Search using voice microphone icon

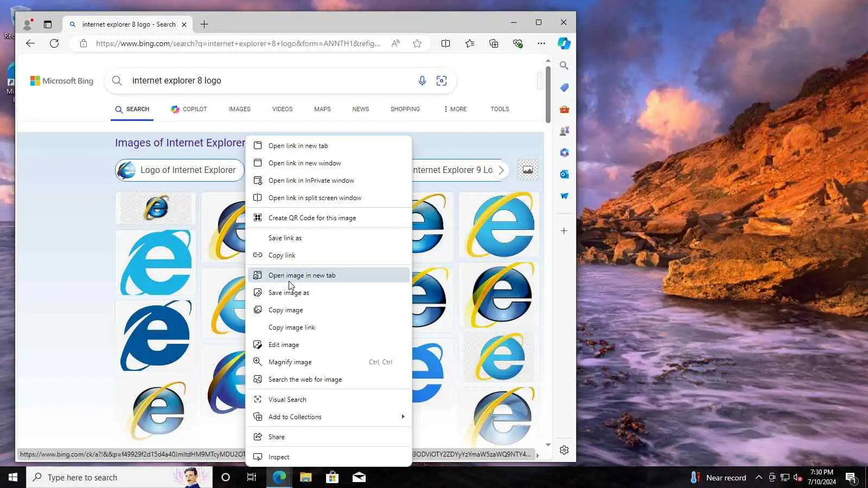pos(422,81)
